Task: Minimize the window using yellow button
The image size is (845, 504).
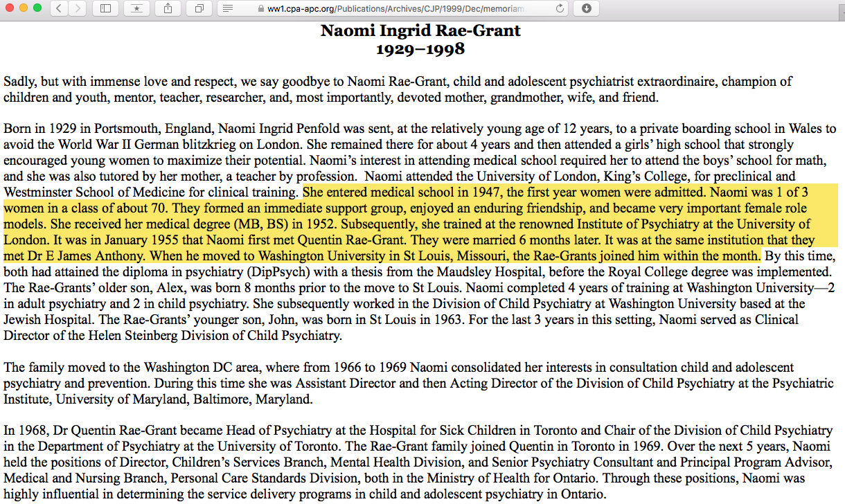Action: pyautogui.click(x=23, y=8)
